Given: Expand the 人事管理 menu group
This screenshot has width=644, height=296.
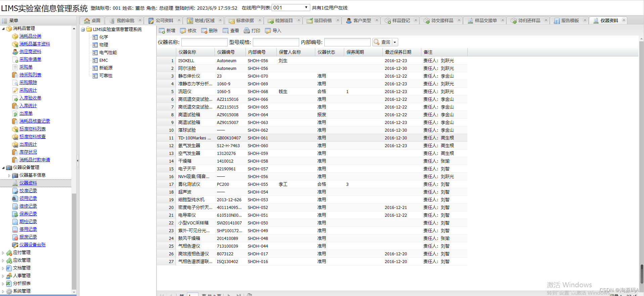Looking at the screenshot, I should coord(3,276).
